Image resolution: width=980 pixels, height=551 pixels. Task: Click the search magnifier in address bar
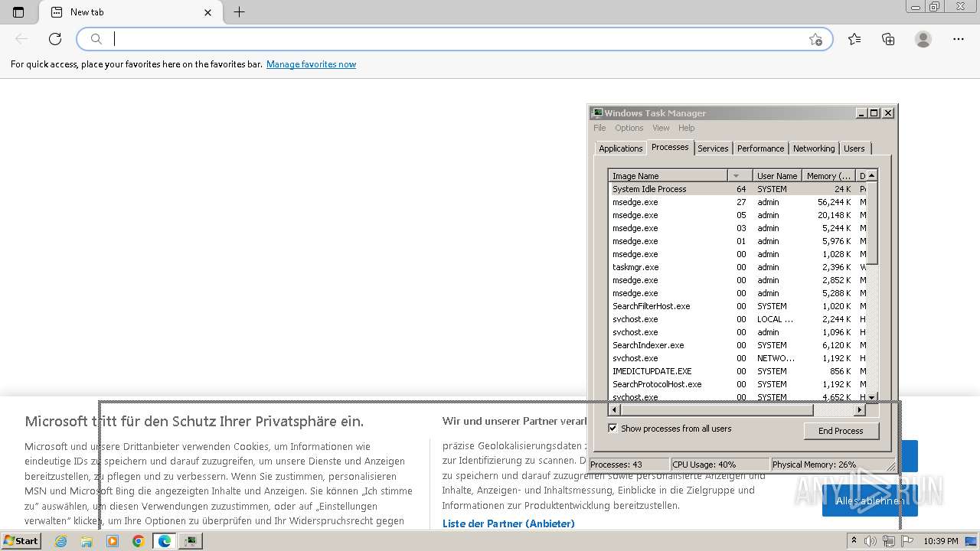click(96, 39)
